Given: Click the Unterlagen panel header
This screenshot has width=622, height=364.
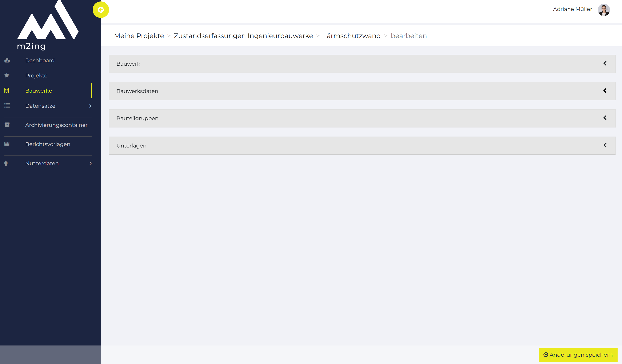Looking at the screenshot, I should tap(362, 146).
